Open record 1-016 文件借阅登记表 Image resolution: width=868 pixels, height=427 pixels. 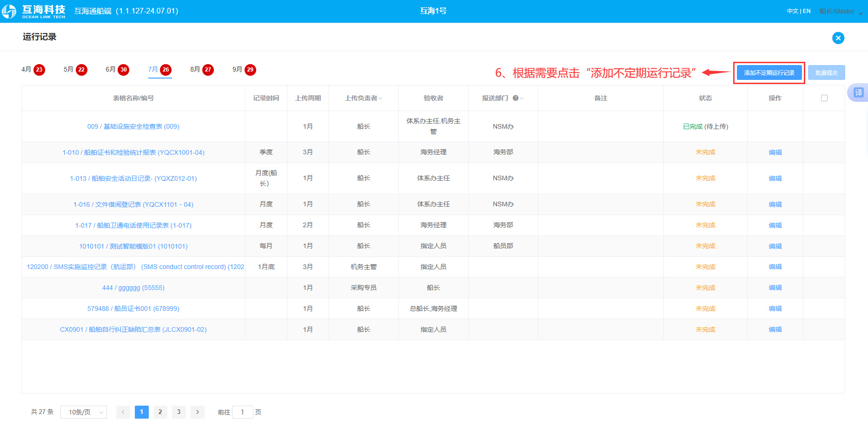tap(133, 204)
